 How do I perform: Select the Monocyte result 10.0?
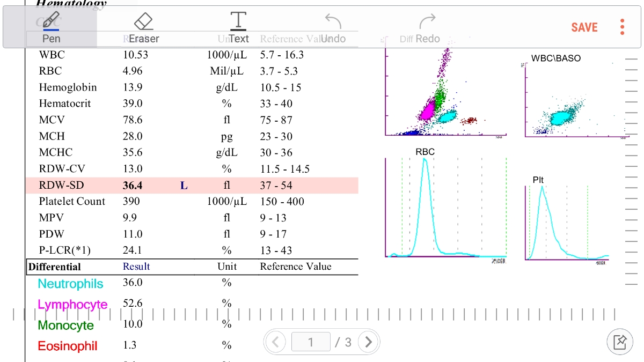pyautogui.click(x=133, y=324)
